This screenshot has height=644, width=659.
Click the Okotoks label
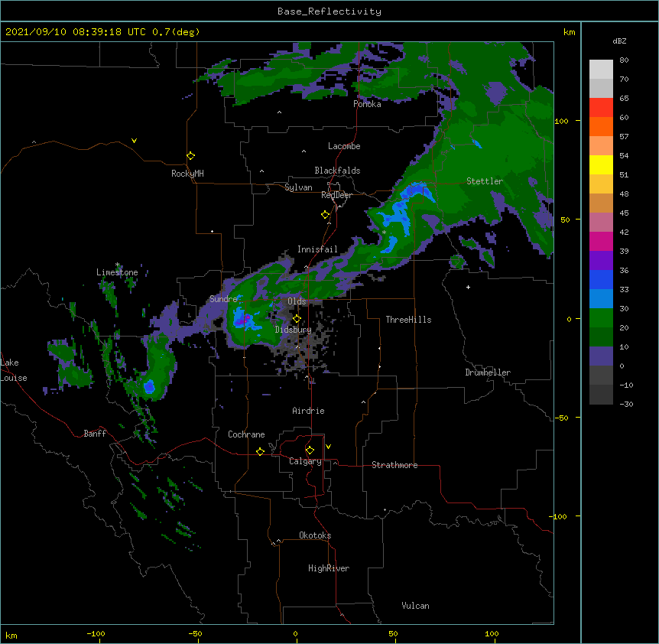[x=315, y=535]
